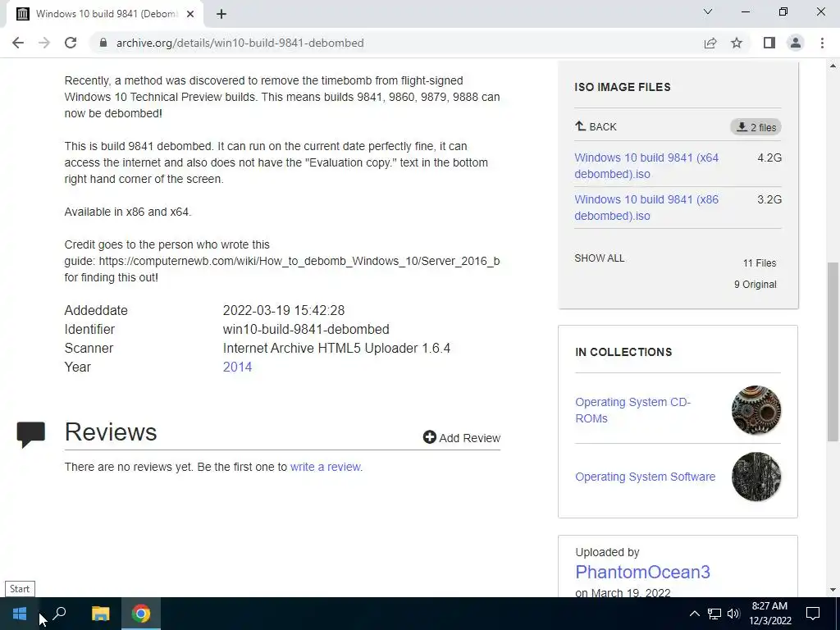The image size is (840, 630).
Task: Click the gears collection thumbnail
Action: point(756,410)
